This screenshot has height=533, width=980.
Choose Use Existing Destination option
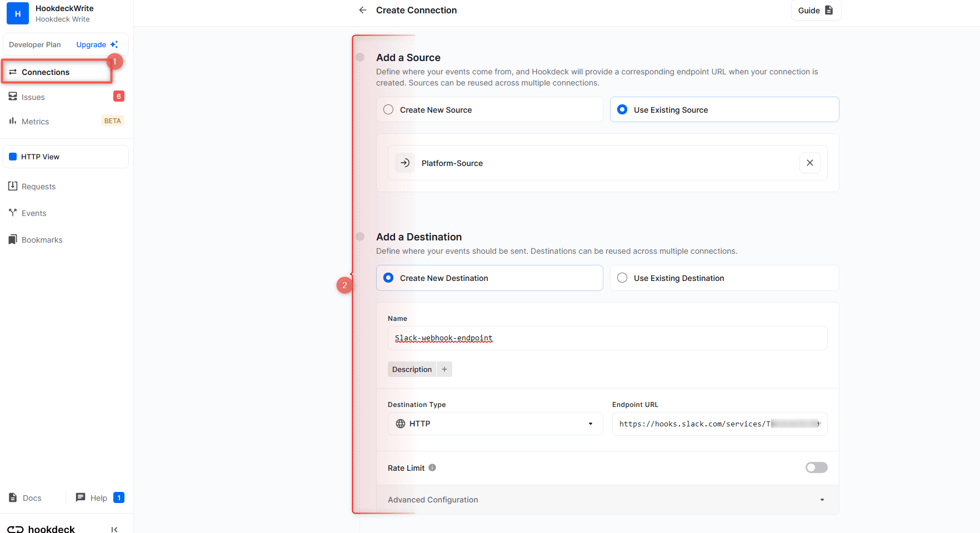tap(622, 278)
